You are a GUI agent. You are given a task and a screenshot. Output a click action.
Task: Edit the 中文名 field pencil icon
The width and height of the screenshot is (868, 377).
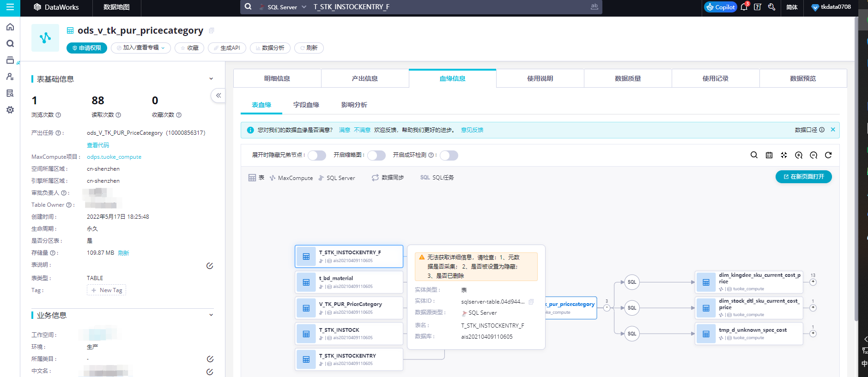pyautogui.click(x=210, y=371)
